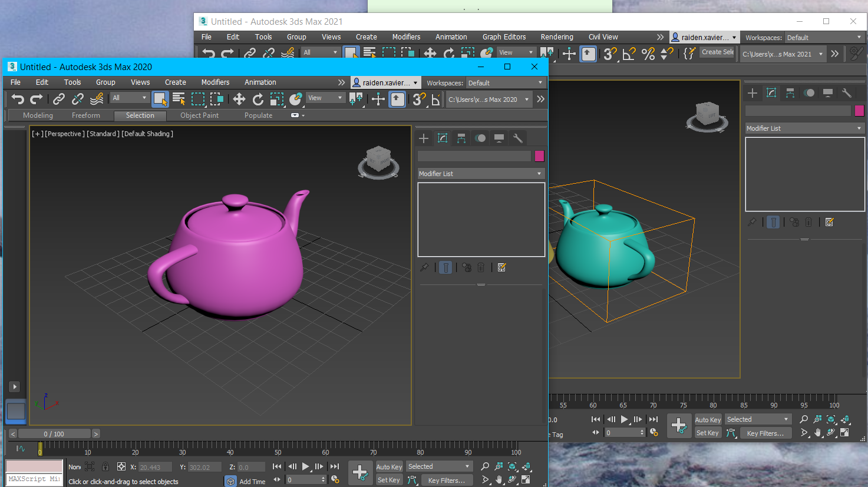
Task: Click Key Filters button in 3ds Max 2021
Action: pos(765,433)
